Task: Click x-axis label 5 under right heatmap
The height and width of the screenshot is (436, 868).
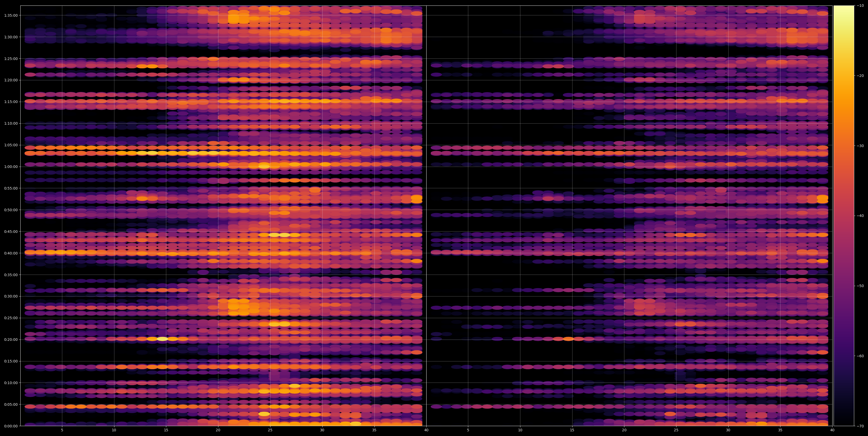Action: click(468, 430)
